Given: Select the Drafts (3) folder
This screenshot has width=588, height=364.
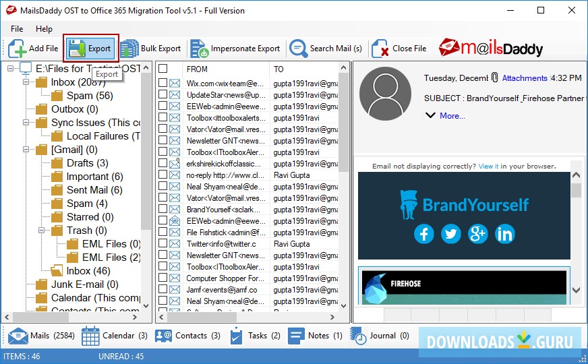Looking at the screenshot, I should click(x=80, y=163).
